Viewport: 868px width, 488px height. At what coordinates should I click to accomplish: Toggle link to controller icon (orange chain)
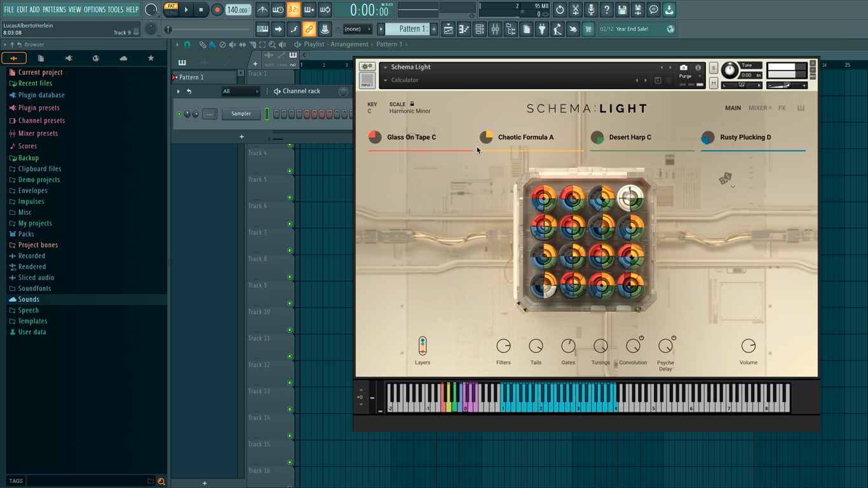(x=309, y=29)
